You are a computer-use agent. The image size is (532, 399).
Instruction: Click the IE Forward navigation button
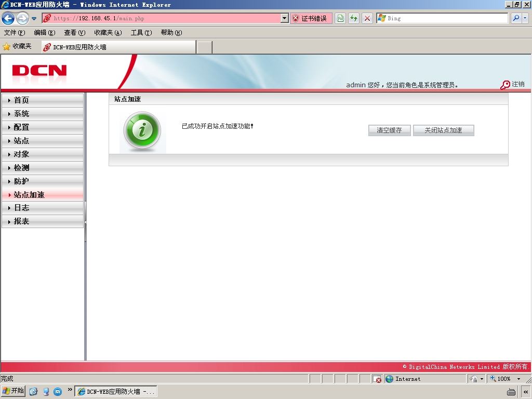click(22, 18)
